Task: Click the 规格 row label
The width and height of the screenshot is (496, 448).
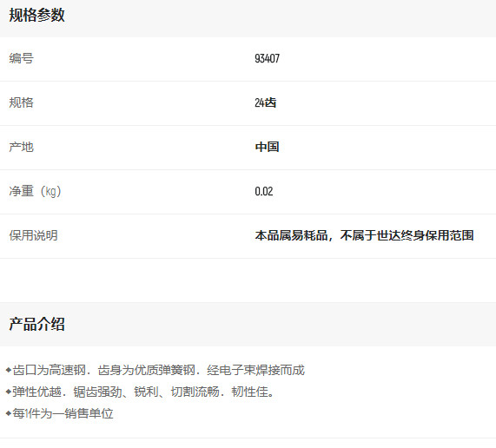Action: [x=21, y=102]
